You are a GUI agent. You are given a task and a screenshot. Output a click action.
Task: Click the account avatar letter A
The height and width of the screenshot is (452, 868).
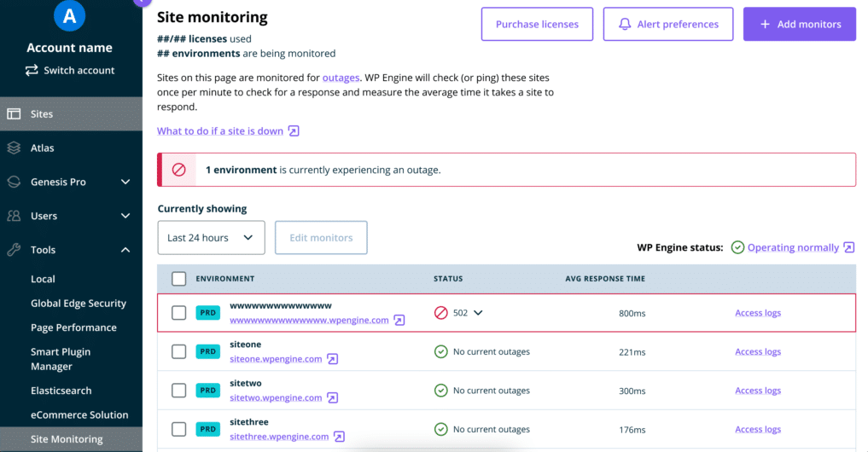tap(69, 15)
